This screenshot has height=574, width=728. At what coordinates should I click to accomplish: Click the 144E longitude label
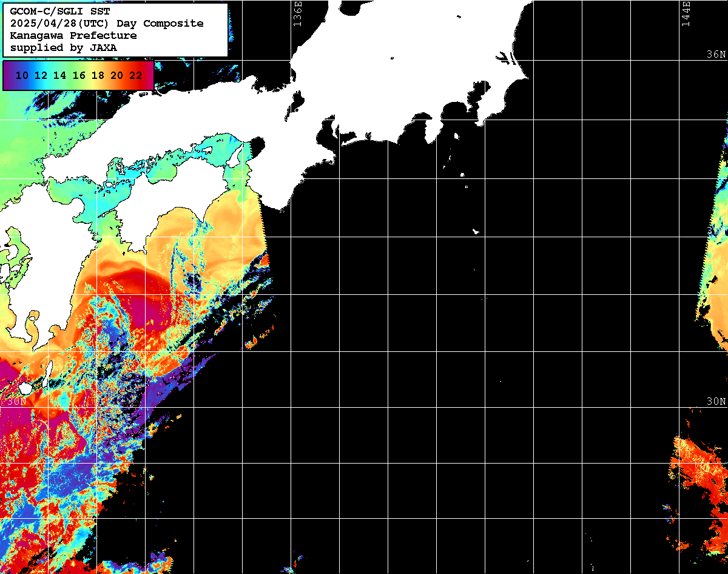pyautogui.click(x=686, y=13)
